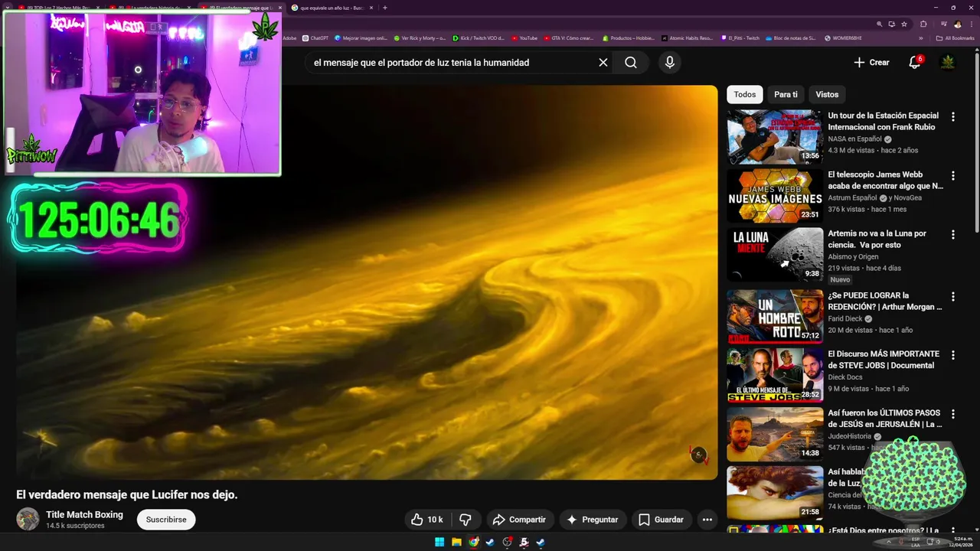The height and width of the screenshot is (551, 980).
Task: Expand the bookmarks bar overflow chevron
Action: coord(921,37)
